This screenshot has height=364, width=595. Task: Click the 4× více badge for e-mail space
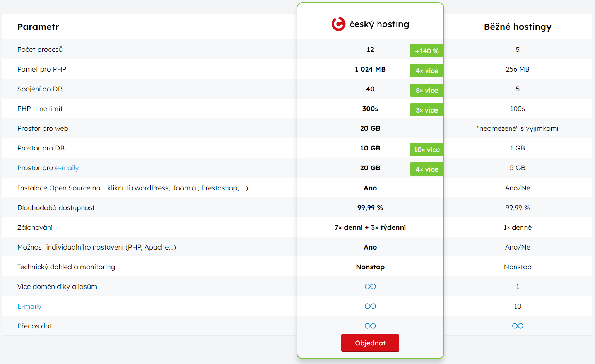pyautogui.click(x=427, y=169)
